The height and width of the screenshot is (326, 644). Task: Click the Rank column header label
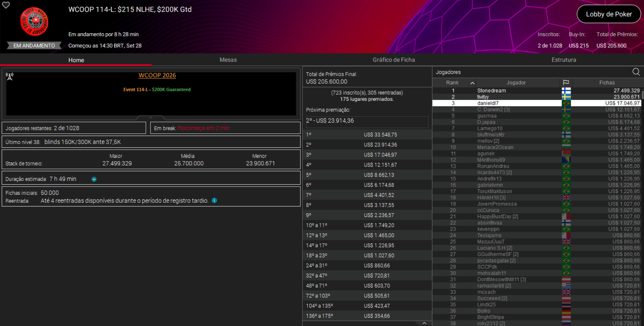[452, 83]
